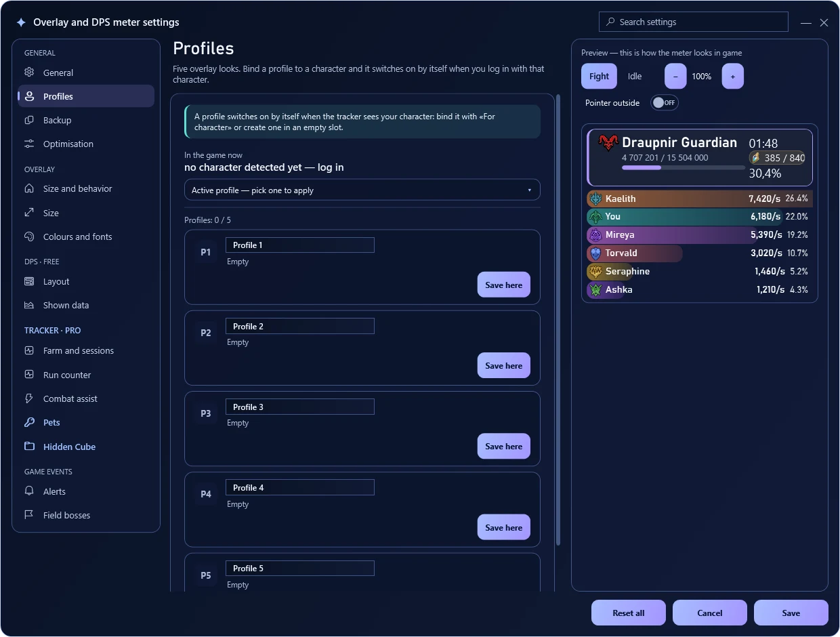Click the 'Profiles: 0 / 5' counter text
840x637 pixels.
coord(207,220)
